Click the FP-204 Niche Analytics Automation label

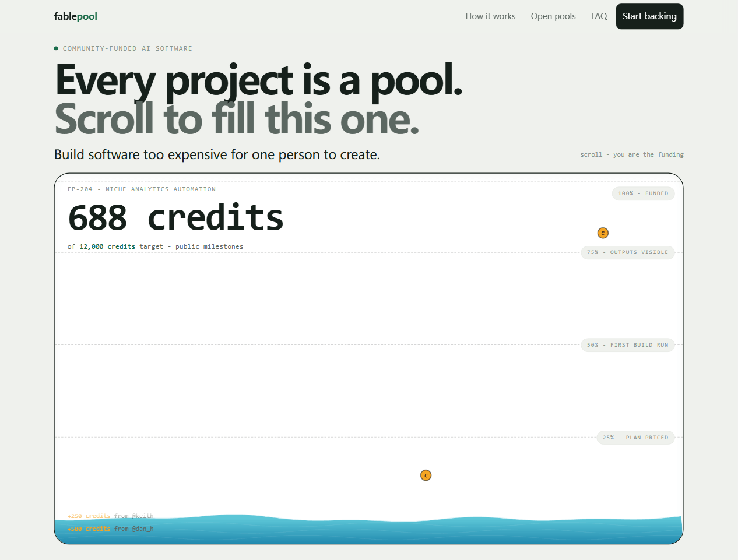pos(142,189)
